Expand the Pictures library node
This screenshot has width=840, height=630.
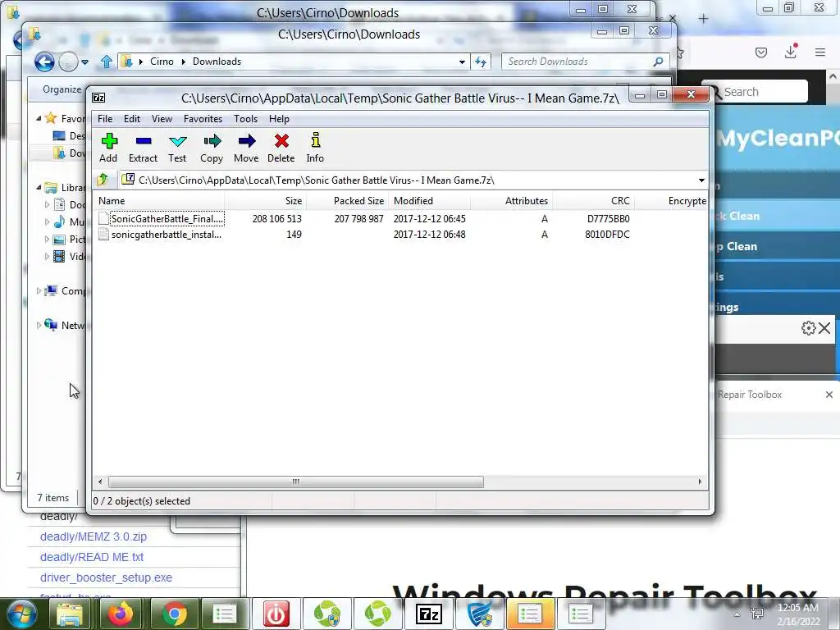[x=47, y=239]
